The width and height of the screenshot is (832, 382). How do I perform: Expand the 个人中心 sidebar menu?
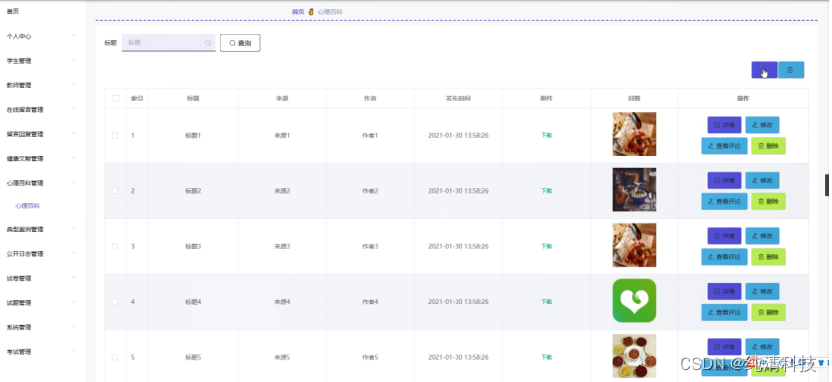click(x=41, y=36)
